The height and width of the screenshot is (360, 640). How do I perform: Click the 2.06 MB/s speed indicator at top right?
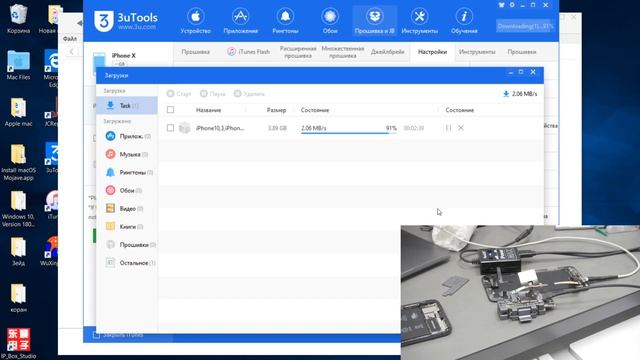(520, 94)
